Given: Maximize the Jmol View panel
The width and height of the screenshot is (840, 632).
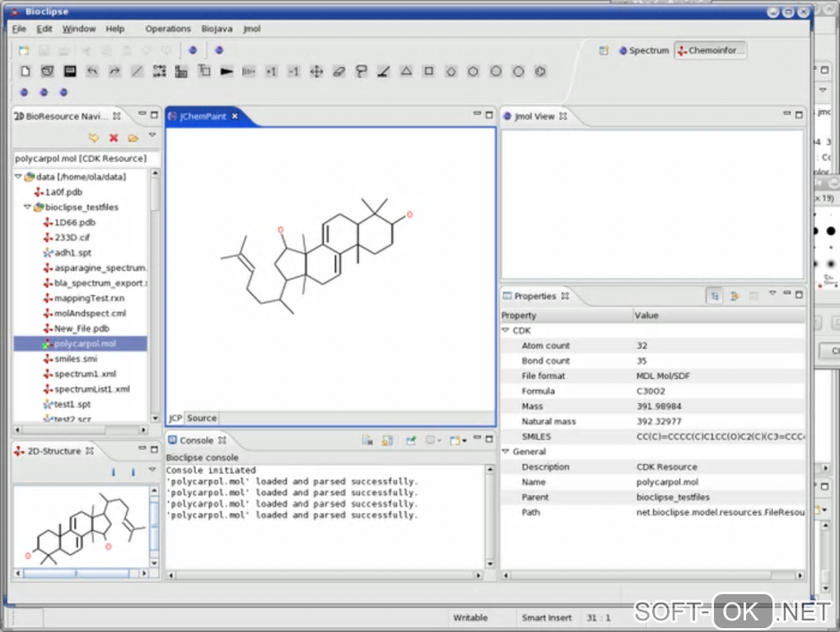Looking at the screenshot, I should pyautogui.click(x=799, y=114).
